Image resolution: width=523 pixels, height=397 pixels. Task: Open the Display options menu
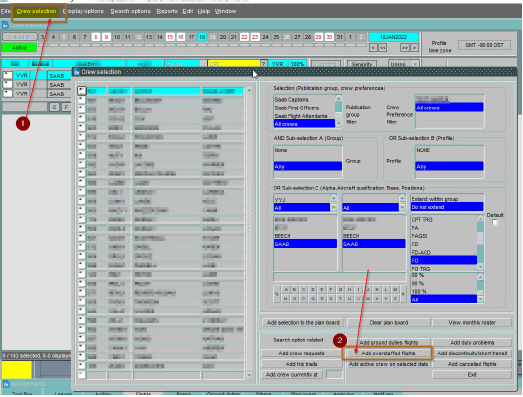83,11
